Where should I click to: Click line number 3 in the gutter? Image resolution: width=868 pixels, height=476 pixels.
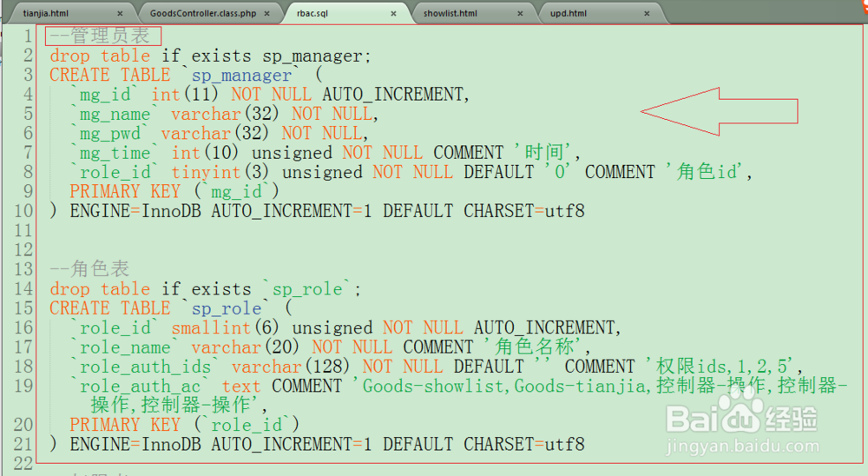pos(27,75)
